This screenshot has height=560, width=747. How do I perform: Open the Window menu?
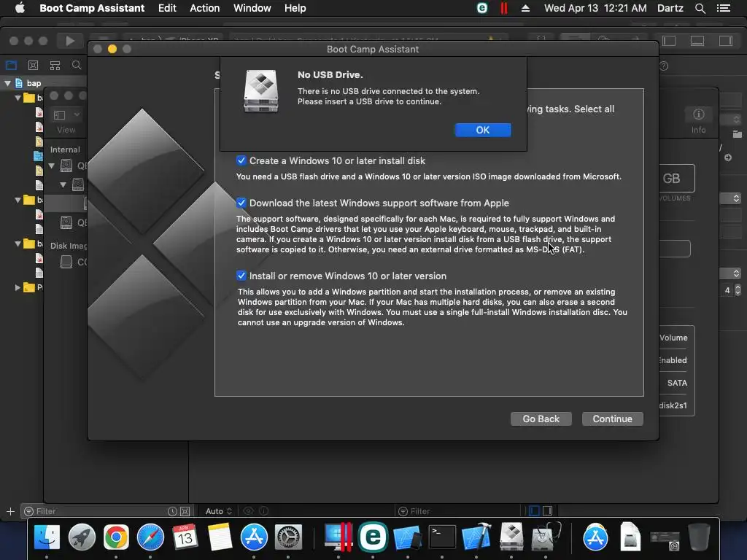point(252,8)
